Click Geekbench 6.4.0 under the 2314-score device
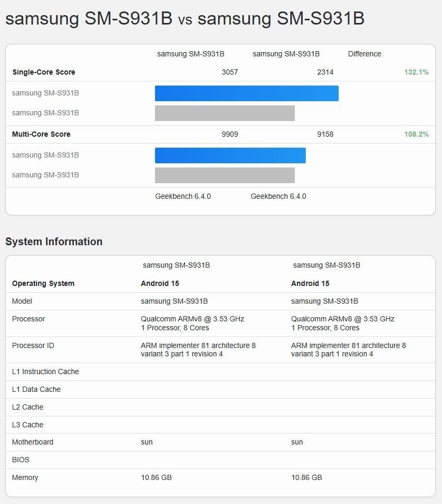This screenshot has width=442, height=504. click(x=278, y=196)
